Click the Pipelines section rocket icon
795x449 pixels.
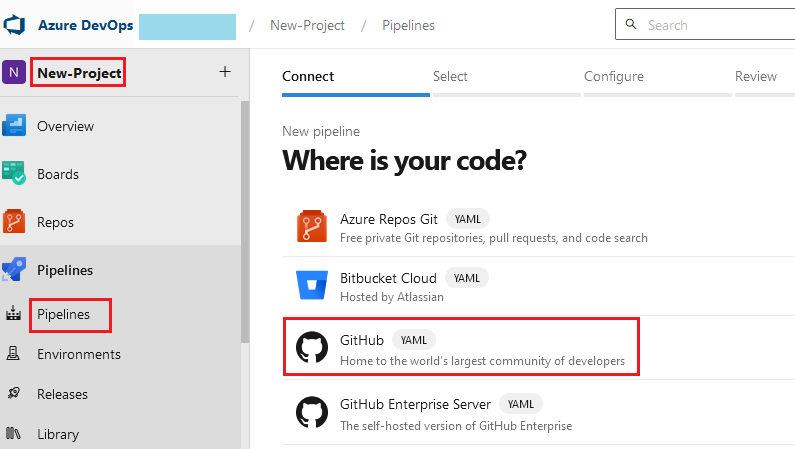pyautogui.click(x=15, y=270)
